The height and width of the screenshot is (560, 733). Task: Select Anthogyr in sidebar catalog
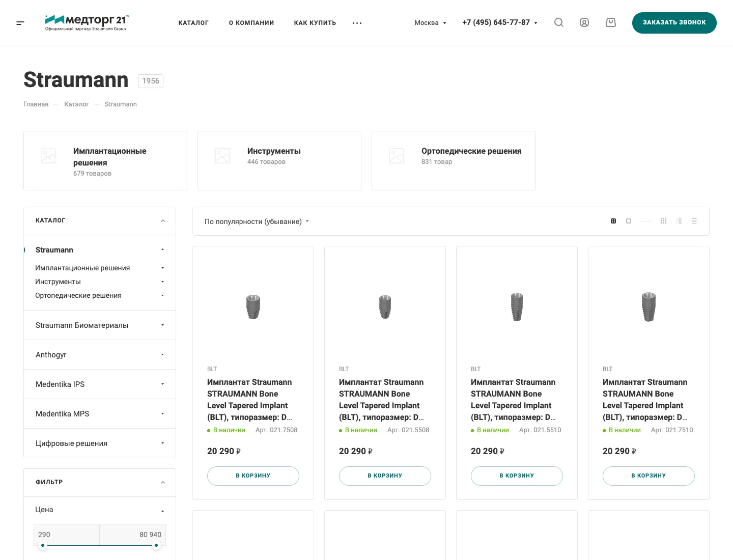(x=51, y=355)
